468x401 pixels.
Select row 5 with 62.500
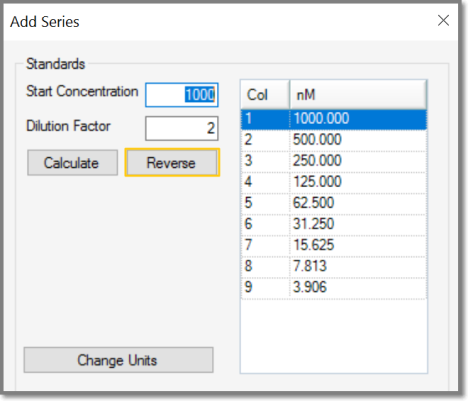tap(334, 203)
